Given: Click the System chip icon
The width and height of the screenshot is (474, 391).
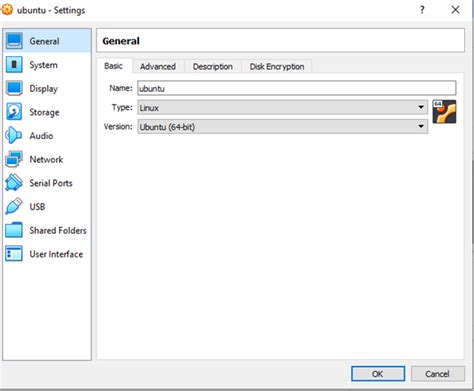Looking at the screenshot, I should point(14,64).
